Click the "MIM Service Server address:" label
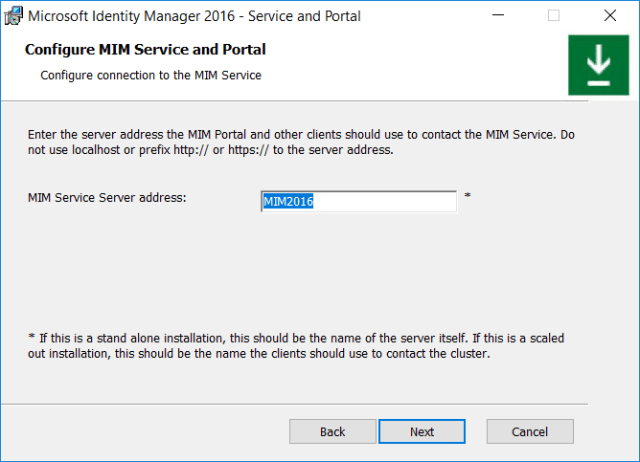The width and height of the screenshot is (640, 462). tap(107, 197)
